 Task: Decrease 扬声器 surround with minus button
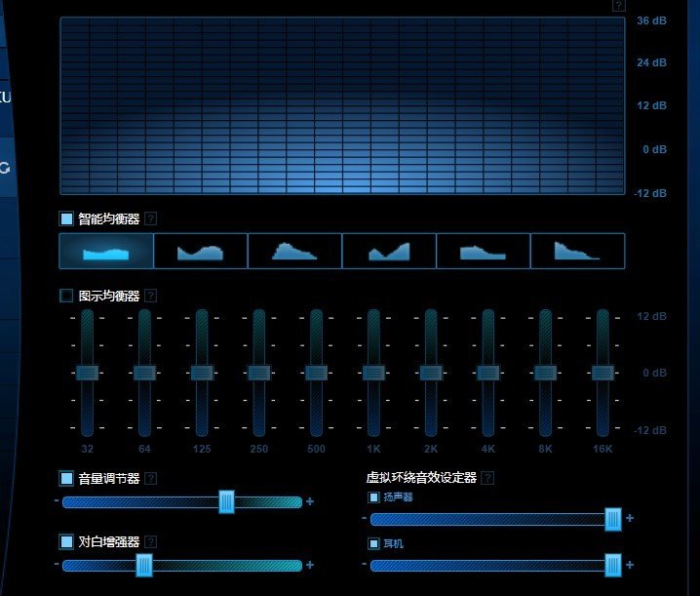pos(365,518)
